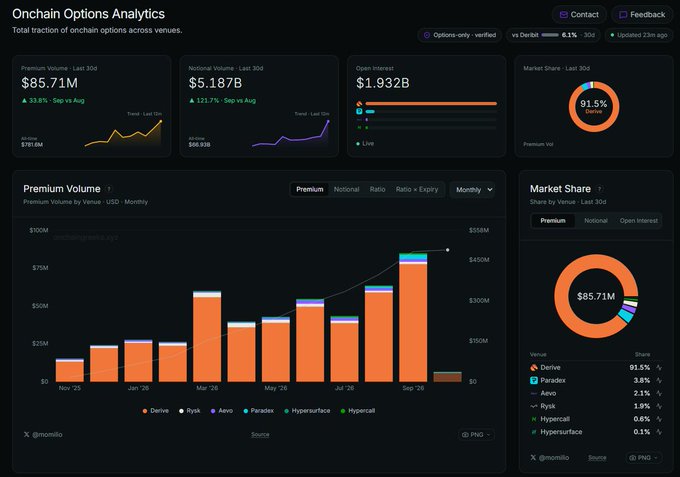
Task: Click the verified badge icon beside Options-only
Action: [427, 35]
